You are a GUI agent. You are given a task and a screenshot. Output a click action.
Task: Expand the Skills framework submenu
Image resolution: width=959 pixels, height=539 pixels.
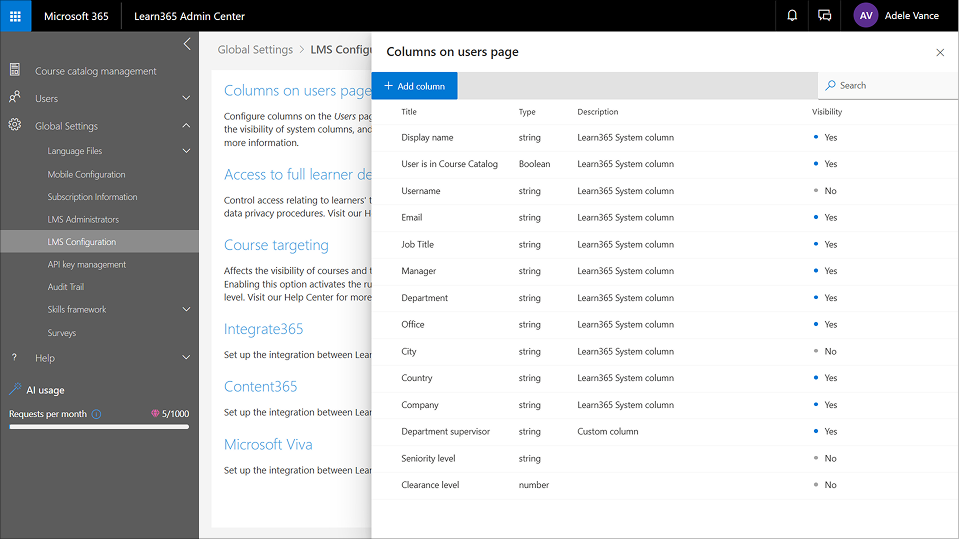[x=186, y=310]
